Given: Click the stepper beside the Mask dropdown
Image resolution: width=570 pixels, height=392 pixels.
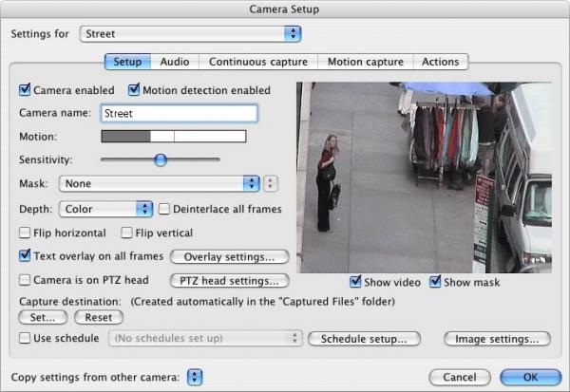Looking at the screenshot, I should click(270, 183).
